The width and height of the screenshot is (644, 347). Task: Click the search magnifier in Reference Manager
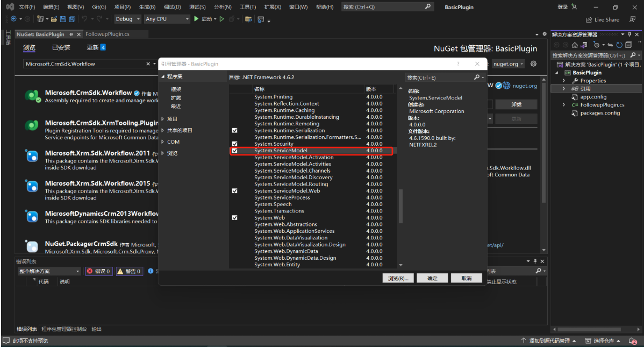coord(477,77)
